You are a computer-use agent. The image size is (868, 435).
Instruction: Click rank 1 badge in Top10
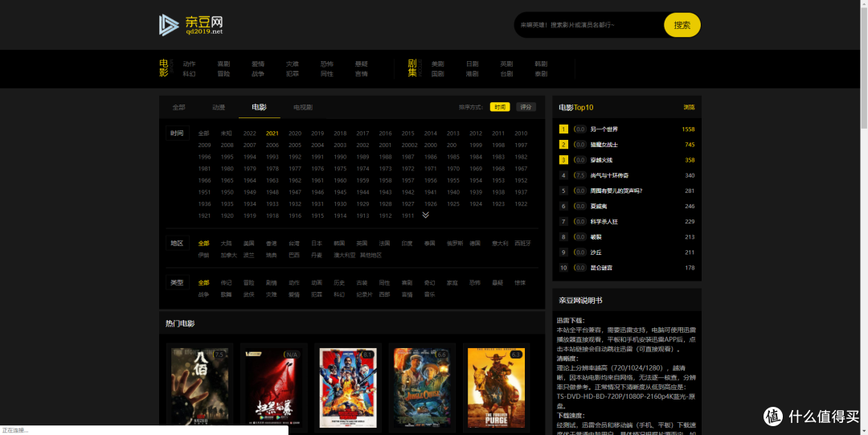(563, 129)
